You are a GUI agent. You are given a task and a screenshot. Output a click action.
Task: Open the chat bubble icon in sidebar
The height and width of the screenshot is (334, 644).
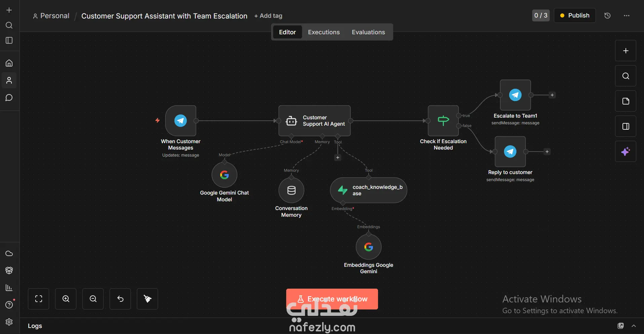point(9,98)
